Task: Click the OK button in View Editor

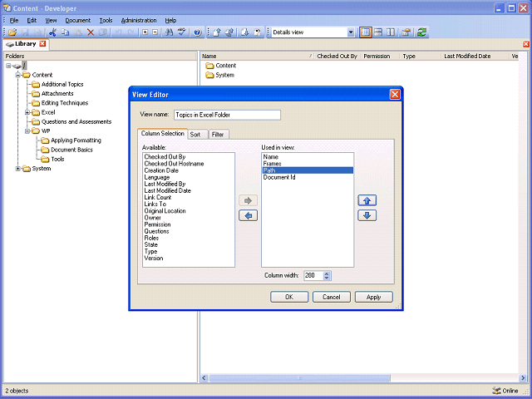Action: click(289, 297)
